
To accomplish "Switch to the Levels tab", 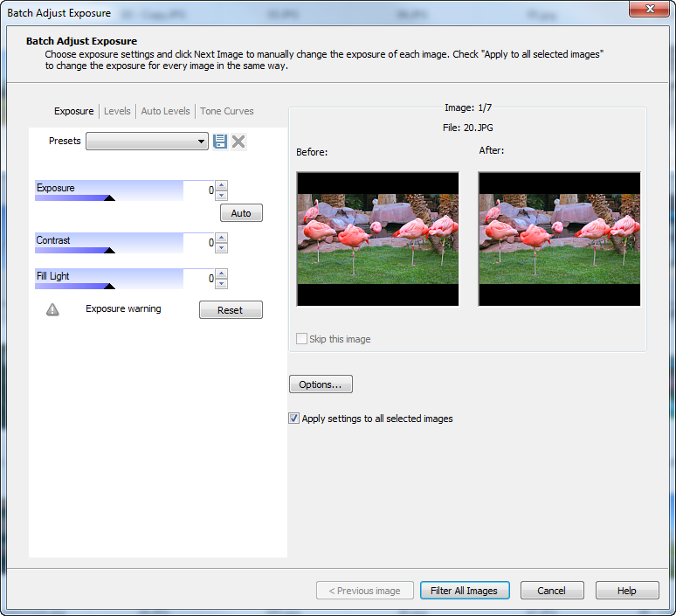I will [x=117, y=111].
